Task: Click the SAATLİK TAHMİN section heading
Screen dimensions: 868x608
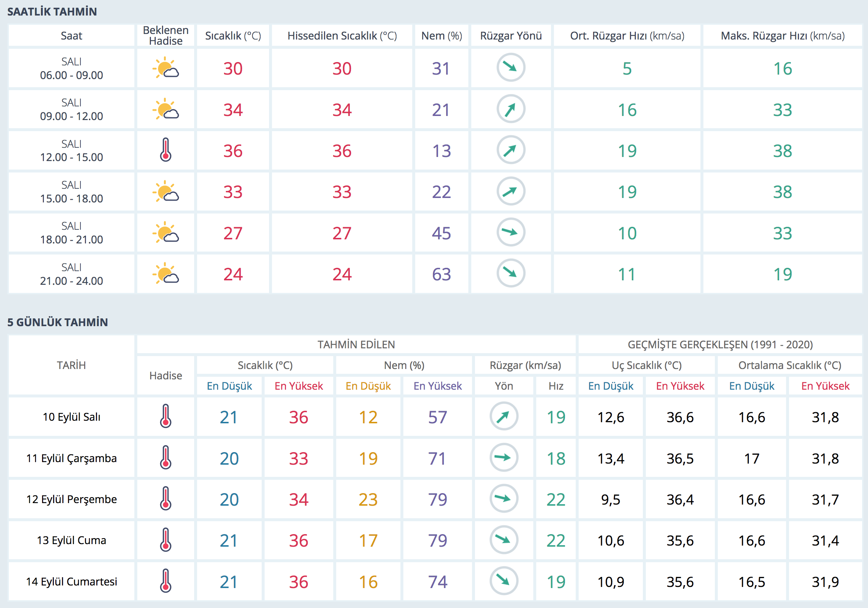Action: [x=52, y=12]
